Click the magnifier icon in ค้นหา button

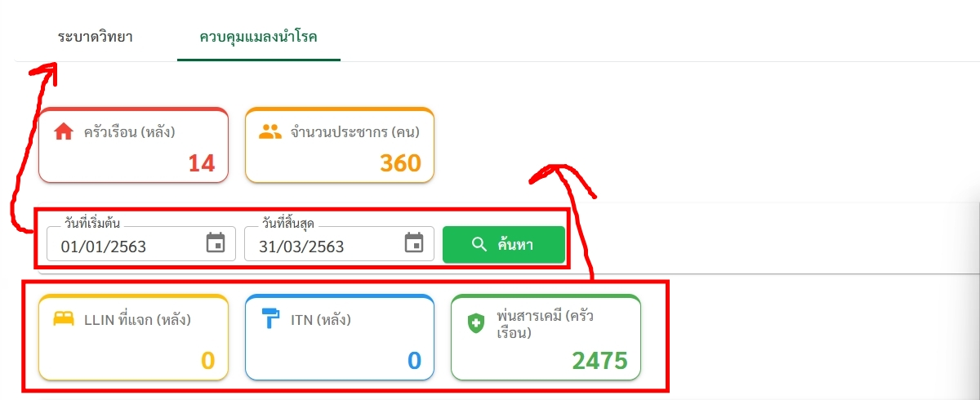[x=479, y=244]
